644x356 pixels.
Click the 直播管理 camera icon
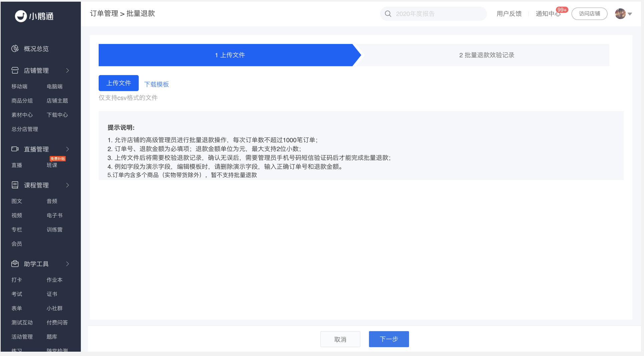[15, 149]
